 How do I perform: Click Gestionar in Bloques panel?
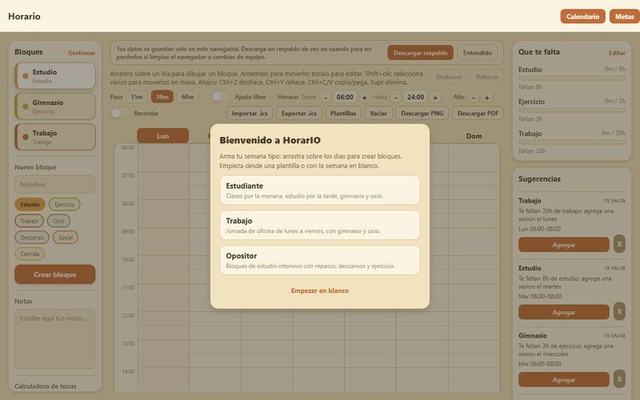point(82,53)
